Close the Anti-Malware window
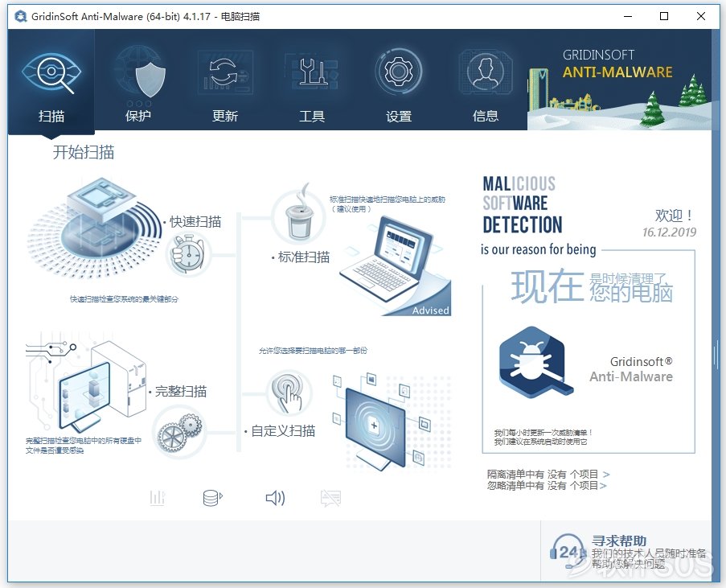This screenshot has height=588, width=726. pos(701,17)
